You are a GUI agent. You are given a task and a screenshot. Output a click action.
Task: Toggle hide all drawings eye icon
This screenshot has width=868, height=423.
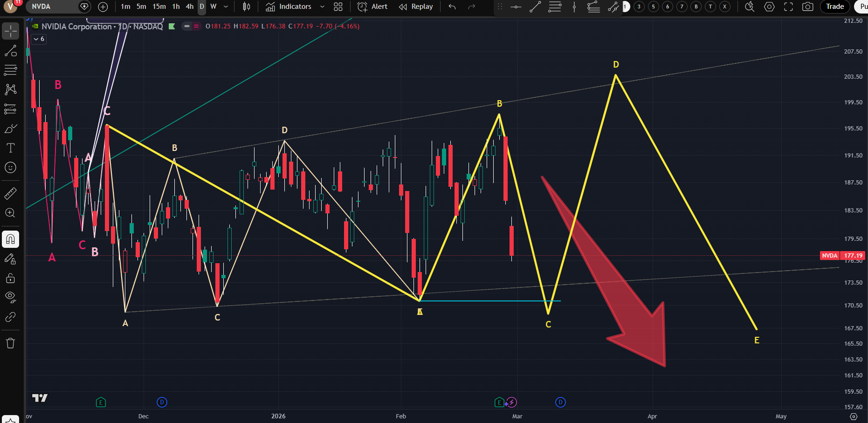point(10,297)
